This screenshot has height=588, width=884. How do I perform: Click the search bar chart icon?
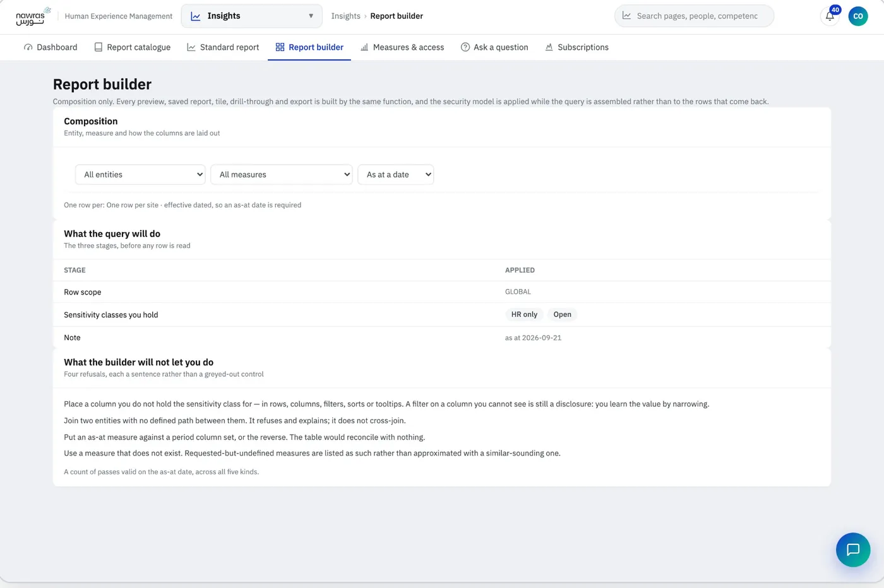[x=626, y=16]
